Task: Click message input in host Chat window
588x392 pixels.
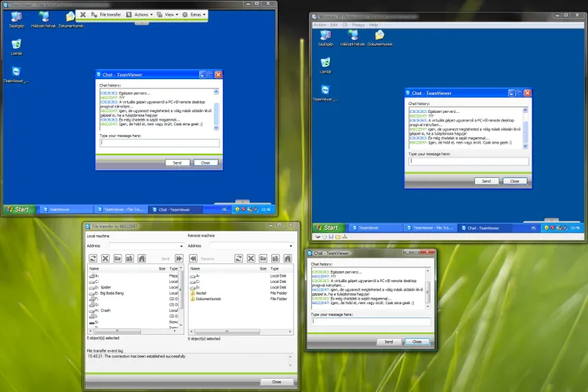Action: pyautogui.click(x=371, y=321)
